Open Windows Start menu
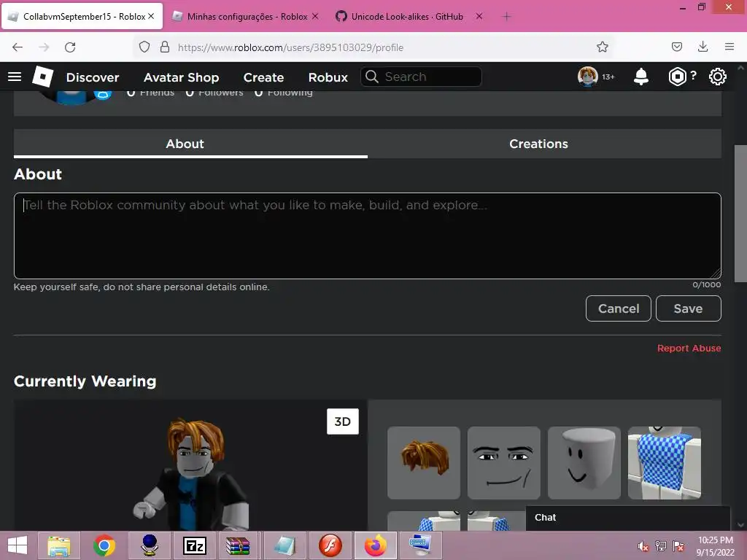Screen dimensions: 747x560 click(18, 545)
